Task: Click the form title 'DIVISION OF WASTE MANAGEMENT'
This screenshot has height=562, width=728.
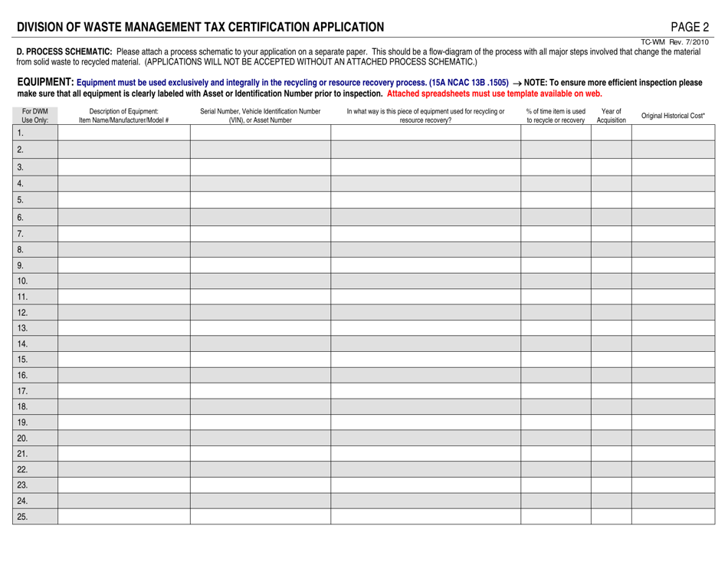Action: 200,27
